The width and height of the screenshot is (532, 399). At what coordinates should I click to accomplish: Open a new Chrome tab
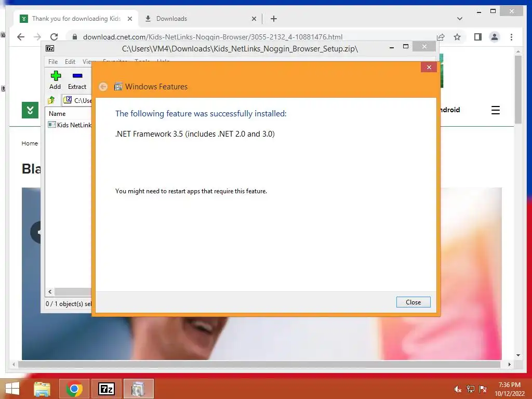pos(274,19)
